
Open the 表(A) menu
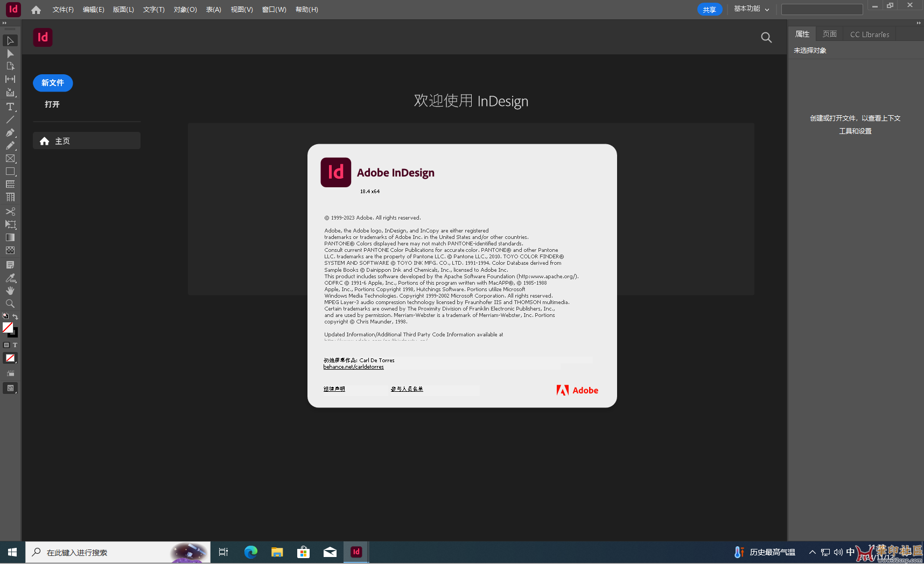(x=214, y=10)
